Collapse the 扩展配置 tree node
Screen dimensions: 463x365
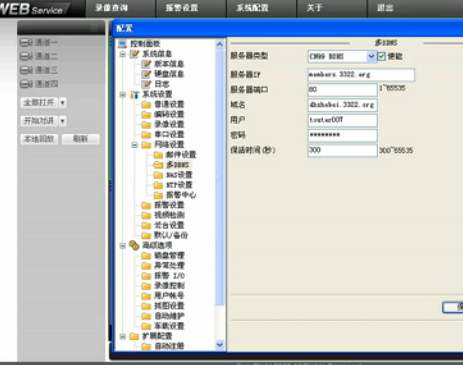pos(123,336)
